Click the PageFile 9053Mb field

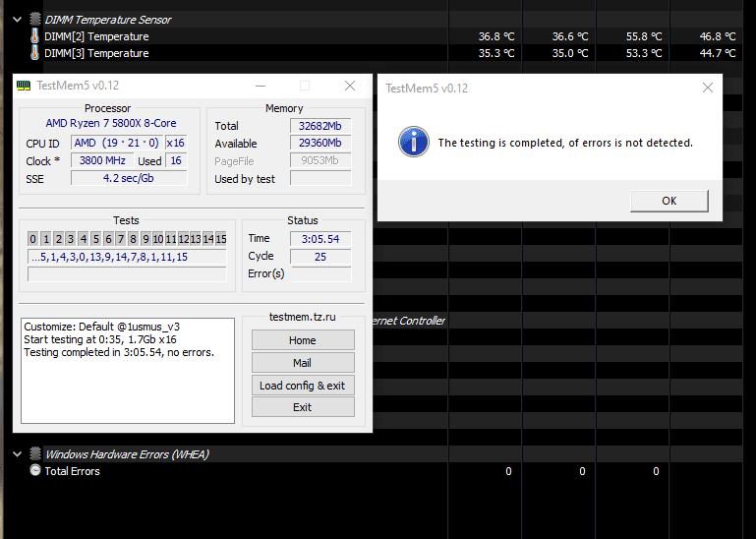(x=320, y=160)
